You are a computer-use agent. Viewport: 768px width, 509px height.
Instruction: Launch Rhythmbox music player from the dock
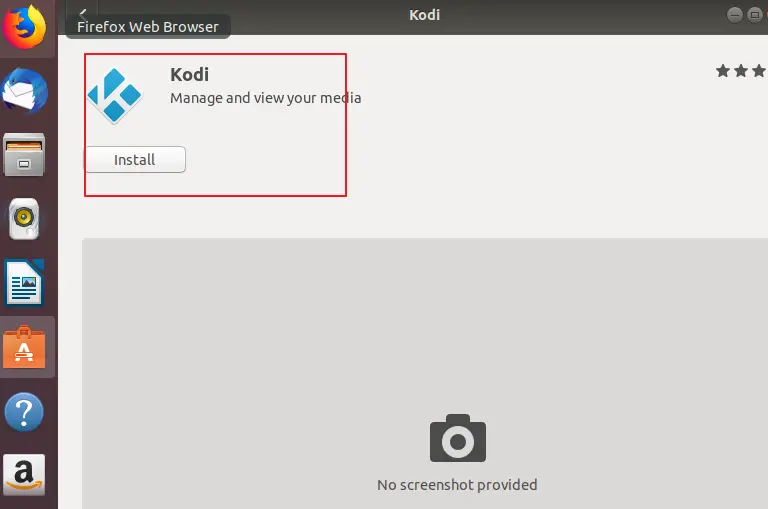click(24, 219)
